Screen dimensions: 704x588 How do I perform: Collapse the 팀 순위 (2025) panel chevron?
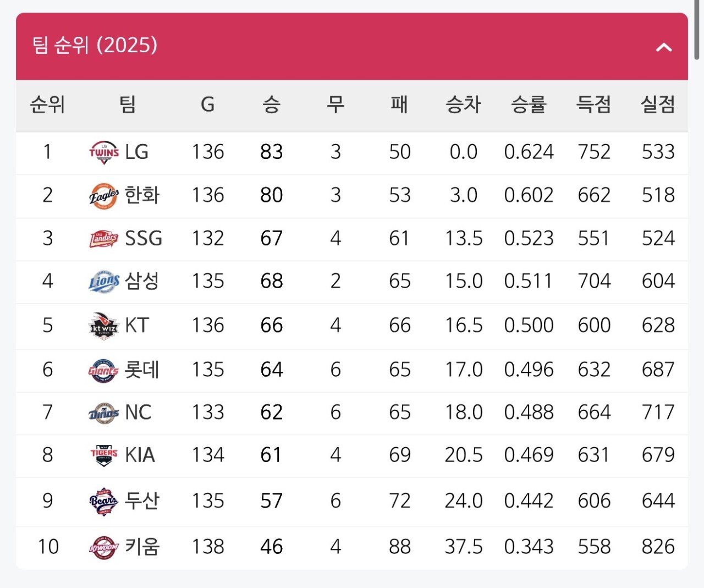[664, 47]
